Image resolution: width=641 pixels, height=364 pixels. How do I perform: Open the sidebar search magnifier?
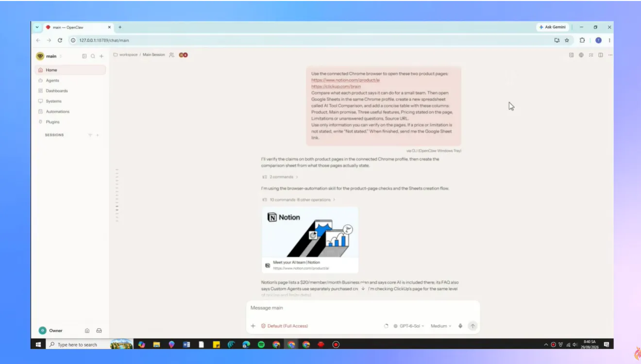click(x=93, y=56)
